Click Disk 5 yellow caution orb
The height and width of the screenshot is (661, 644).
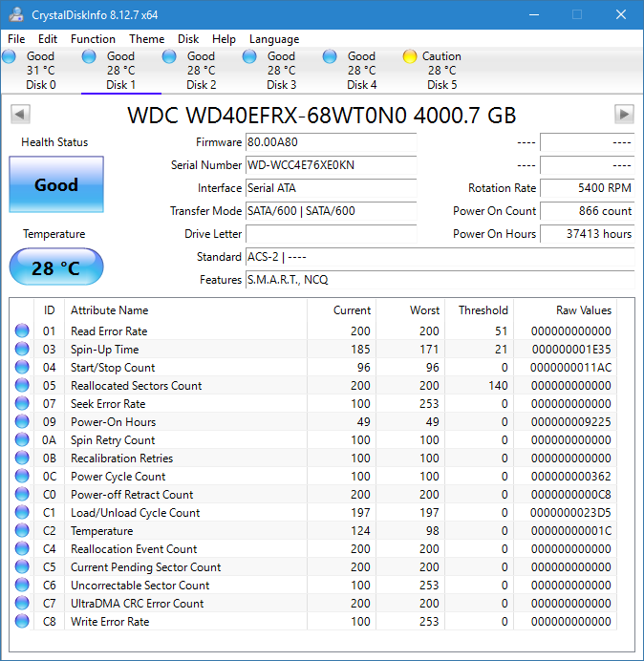click(410, 56)
